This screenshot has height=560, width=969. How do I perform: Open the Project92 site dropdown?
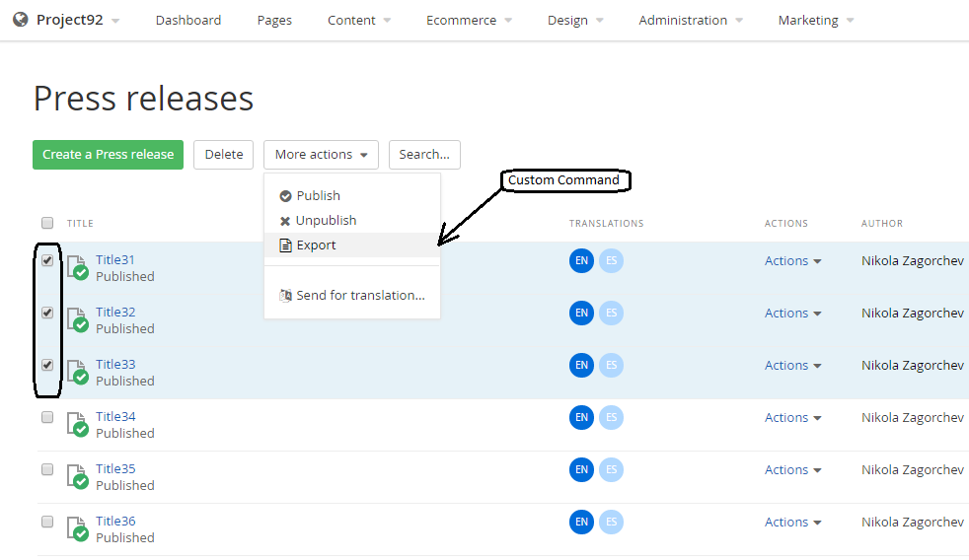pos(77,20)
